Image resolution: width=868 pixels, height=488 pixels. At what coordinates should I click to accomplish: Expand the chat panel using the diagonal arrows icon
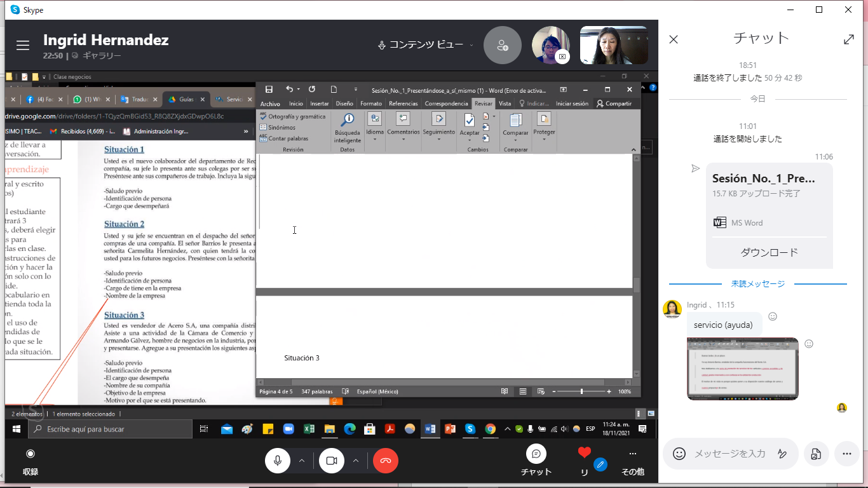(848, 39)
